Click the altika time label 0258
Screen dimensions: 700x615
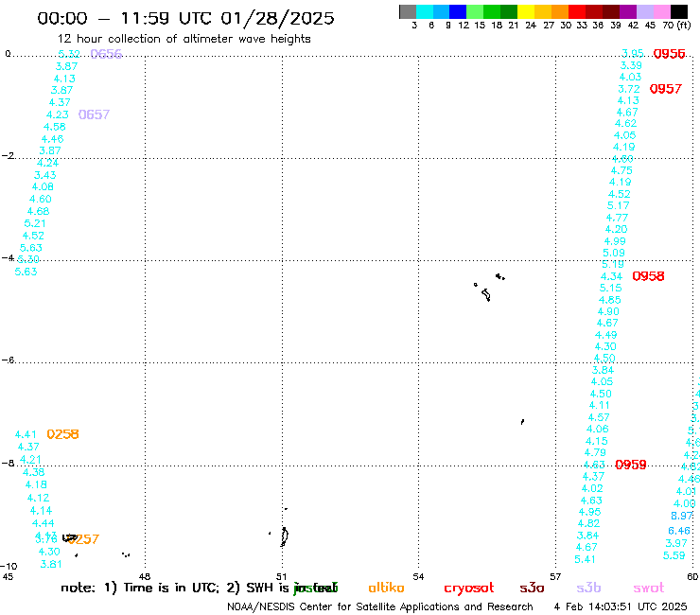pos(63,434)
